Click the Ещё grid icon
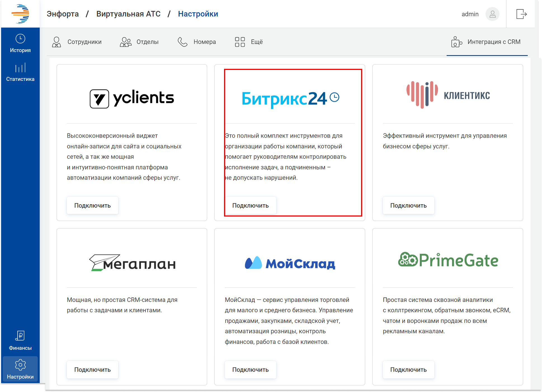Viewport: 542px width, 392px height. [240, 42]
